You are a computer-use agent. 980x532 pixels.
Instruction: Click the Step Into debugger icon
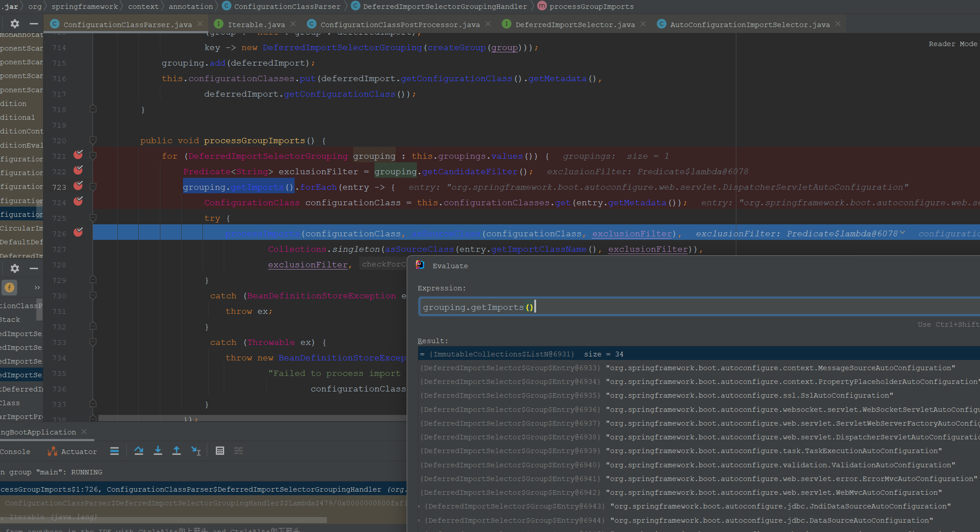pyautogui.click(x=158, y=451)
